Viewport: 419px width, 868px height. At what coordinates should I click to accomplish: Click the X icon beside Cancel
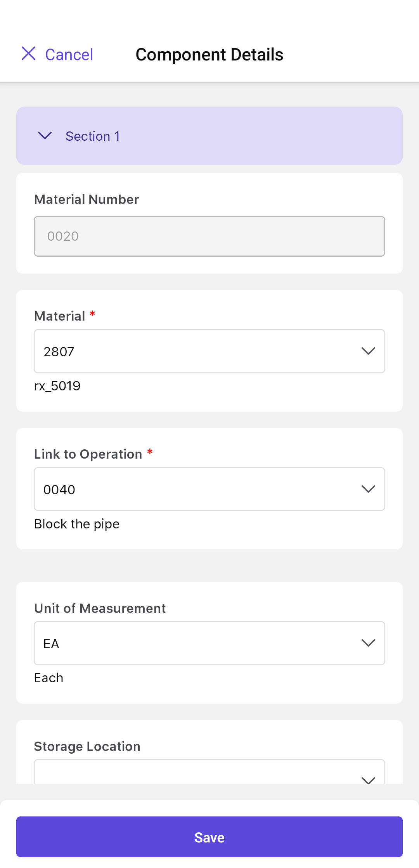(x=29, y=53)
